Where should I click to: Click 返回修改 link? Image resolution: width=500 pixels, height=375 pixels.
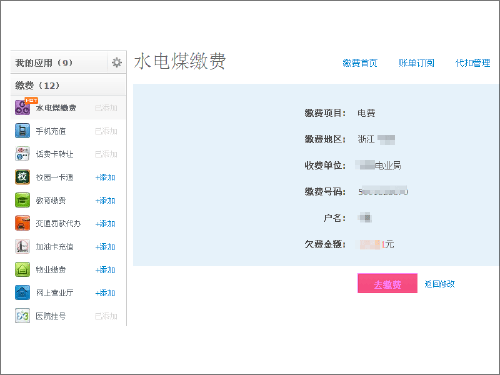pos(439,284)
